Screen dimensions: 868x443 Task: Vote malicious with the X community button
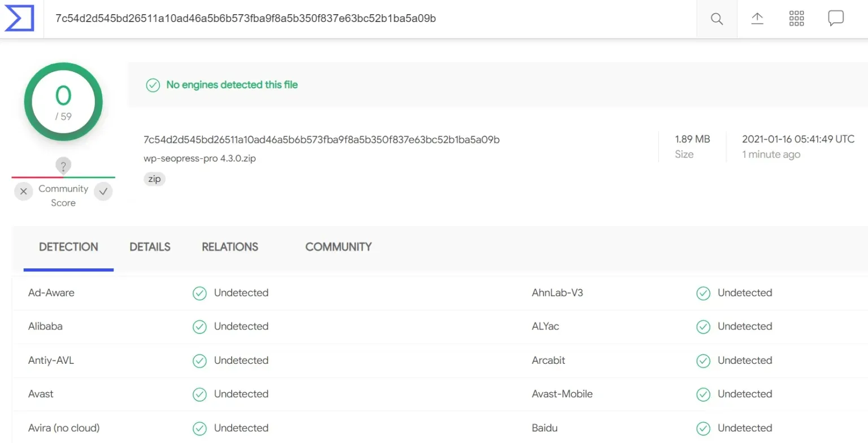pos(23,192)
